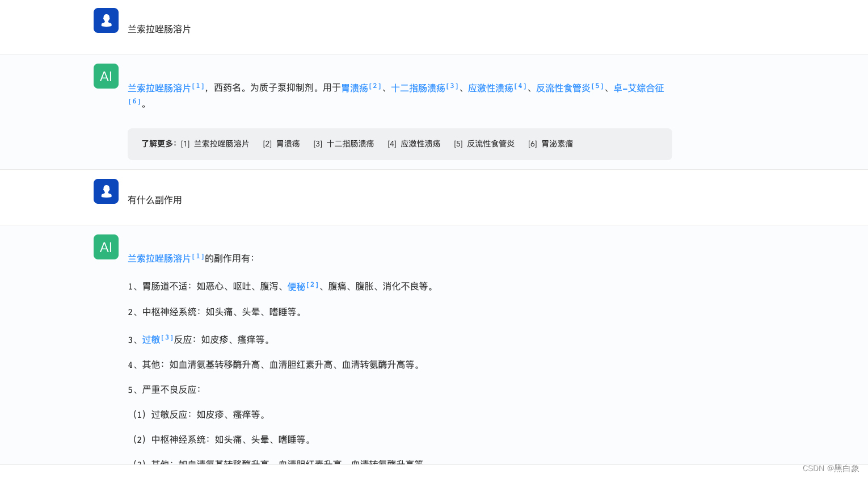The height and width of the screenshot is (478, 868).
Task: Open reference [5] 反流性食管炎 in 了解更多
Action: [484, 144]
